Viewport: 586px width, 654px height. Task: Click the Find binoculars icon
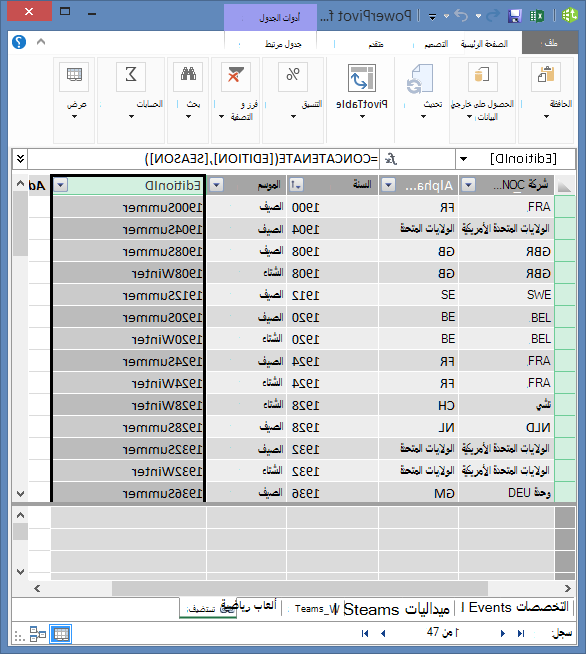click(188, 76)
